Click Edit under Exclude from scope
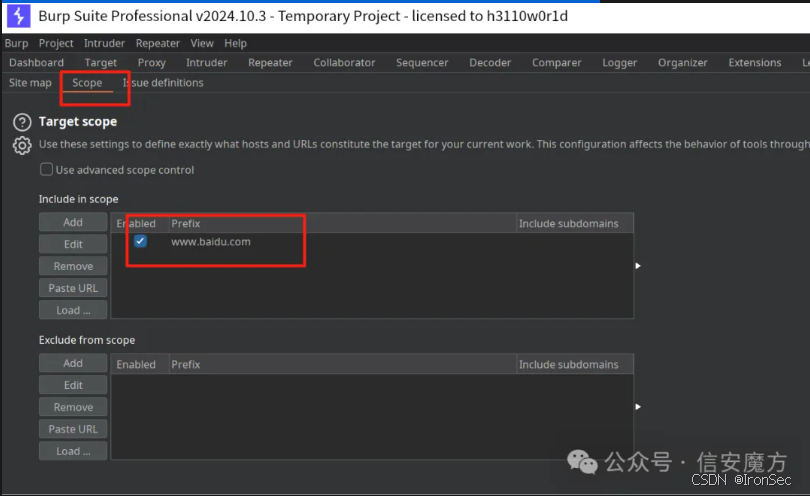The image size is (810, 496). [73, 385]
